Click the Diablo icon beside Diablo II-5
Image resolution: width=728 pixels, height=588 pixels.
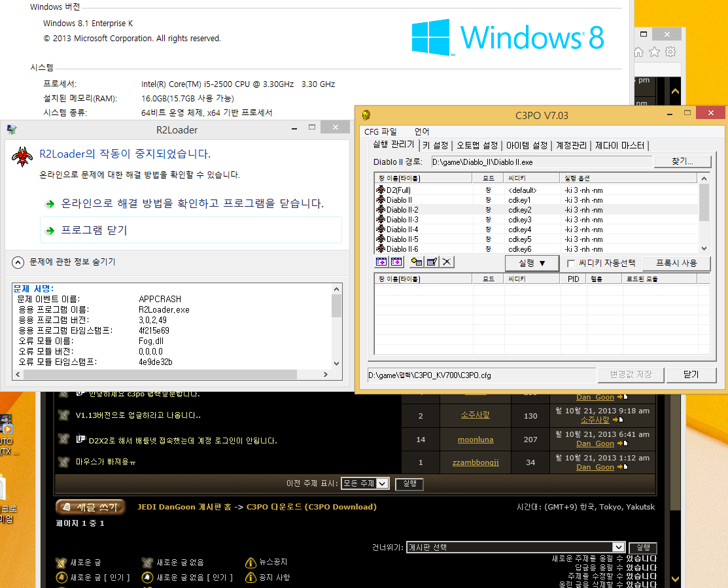[x=381, y=239]
